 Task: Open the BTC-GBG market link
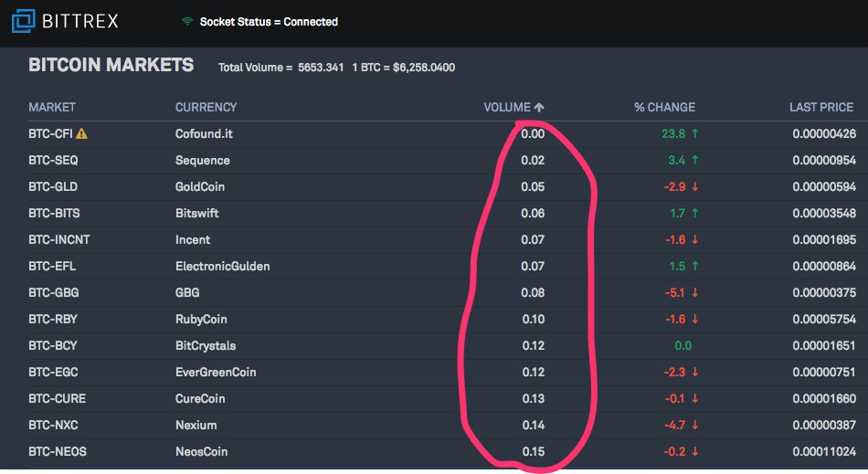point(54,292)
